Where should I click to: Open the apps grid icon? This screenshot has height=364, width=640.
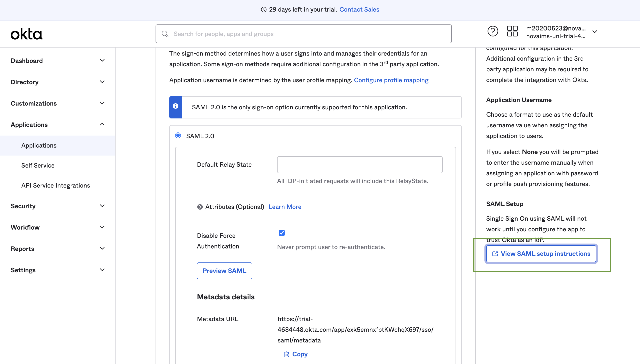512,32
